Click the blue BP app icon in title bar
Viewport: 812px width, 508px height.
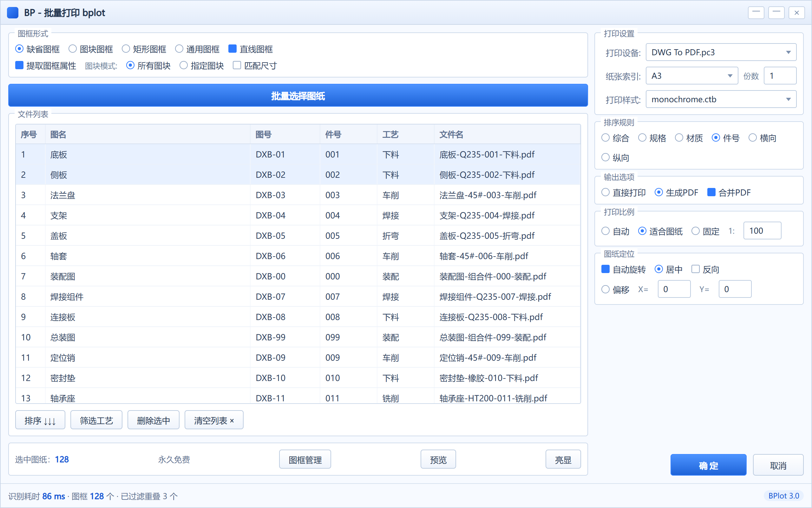point(13,13)
